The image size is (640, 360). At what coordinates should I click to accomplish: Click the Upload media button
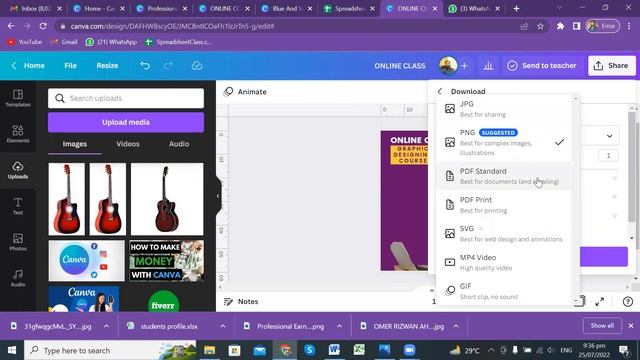point(126,122)
